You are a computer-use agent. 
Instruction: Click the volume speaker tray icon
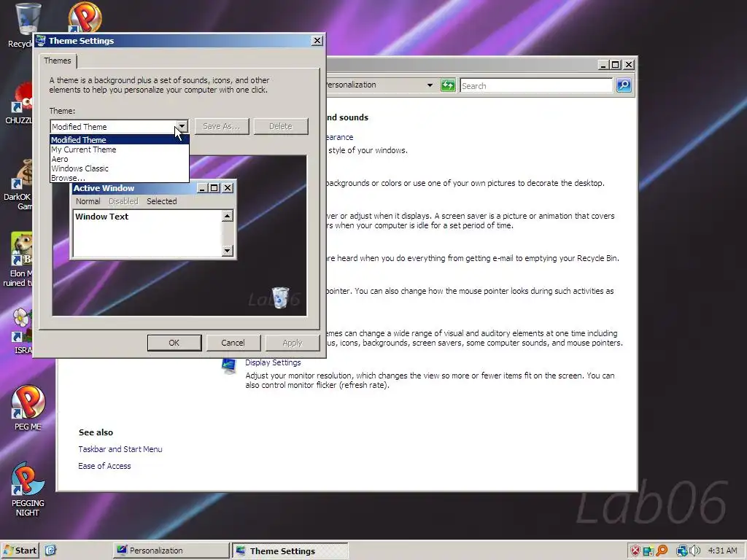[x=695, y=551]
